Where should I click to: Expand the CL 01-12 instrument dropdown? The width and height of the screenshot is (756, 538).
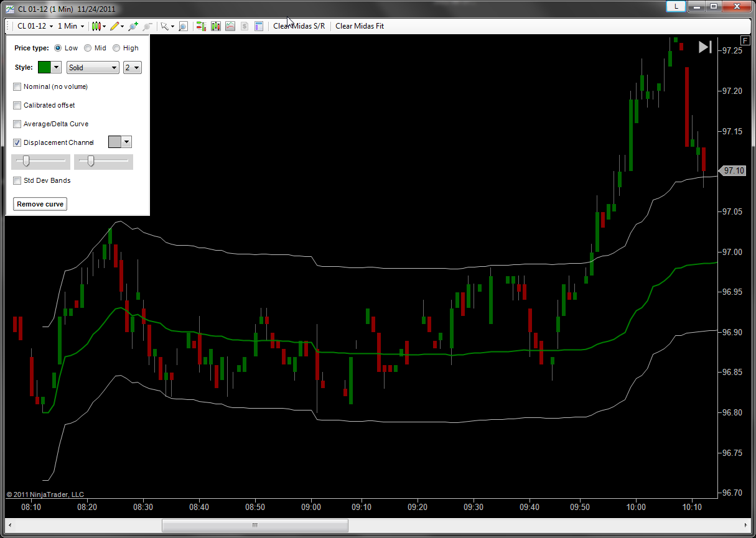coord(35,26)
